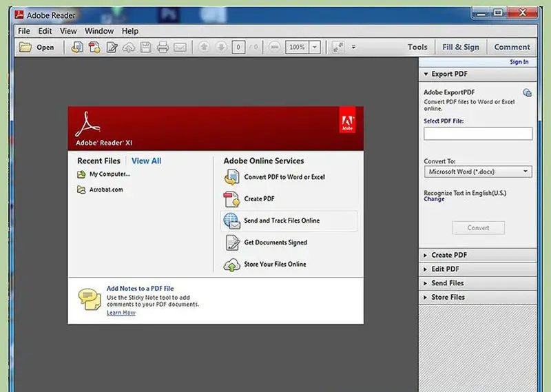Click Change recognition language link
This screenshot has height=392, width=551.
pyautogui.click(x=434, y=199)
